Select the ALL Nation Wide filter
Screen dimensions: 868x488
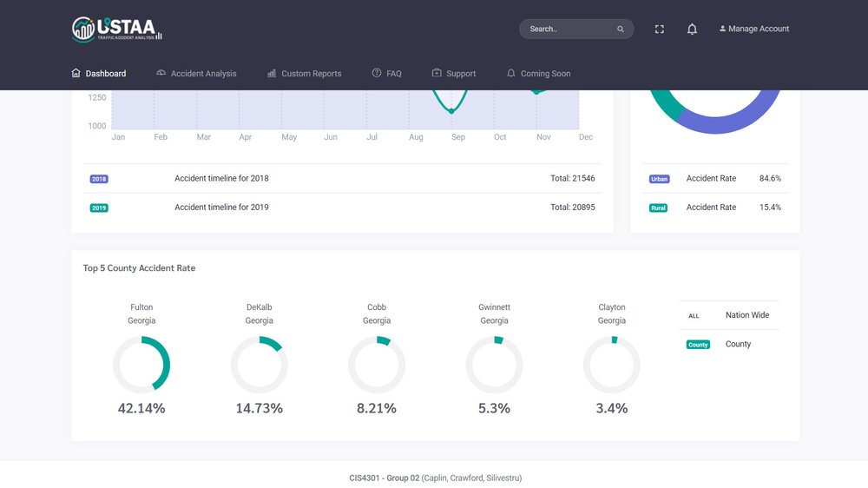[694, 316]
